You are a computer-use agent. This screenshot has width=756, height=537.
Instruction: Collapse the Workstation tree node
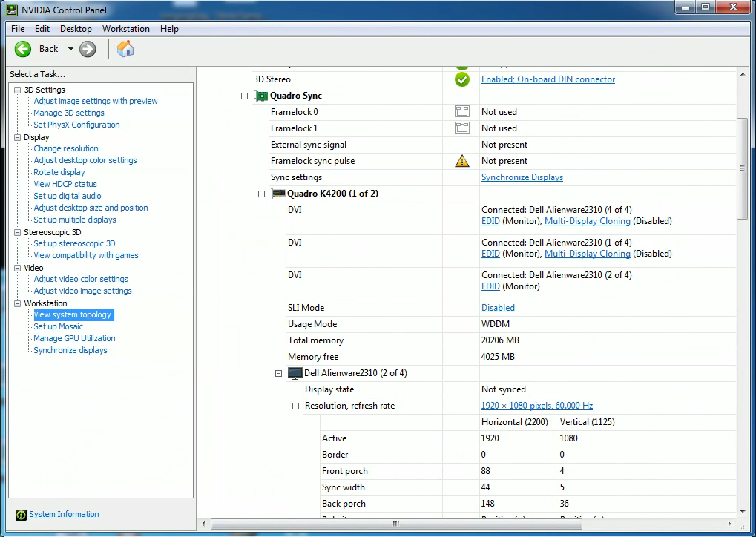[x=17, y=303]
